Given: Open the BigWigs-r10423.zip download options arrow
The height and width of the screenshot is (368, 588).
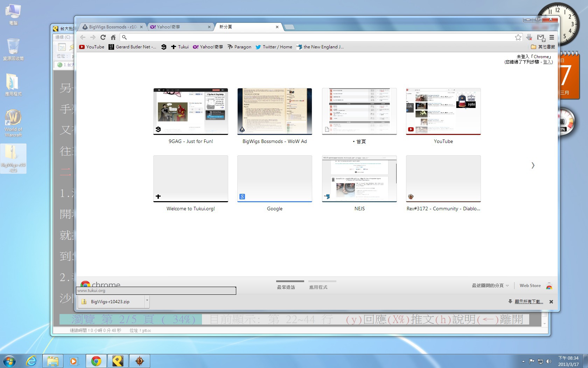Looking at the screenshot, I should click(x=147, y=300).
